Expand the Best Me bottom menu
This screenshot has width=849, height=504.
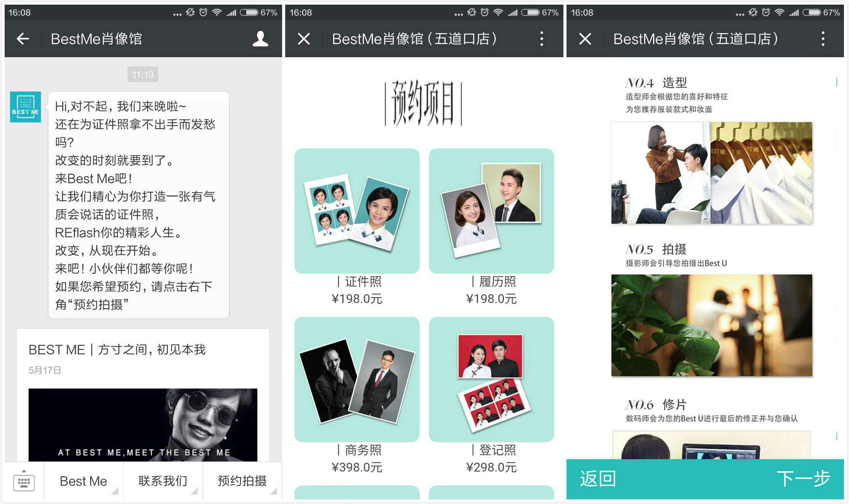[x=83, y=481]
